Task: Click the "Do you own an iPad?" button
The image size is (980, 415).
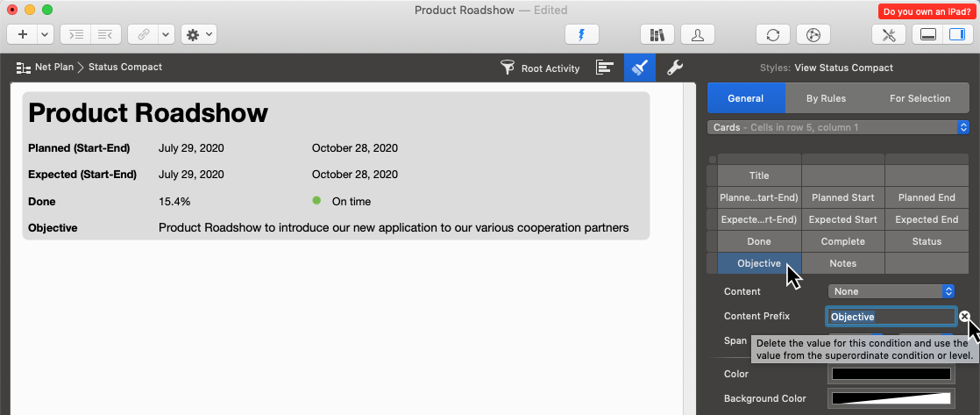Action: tap(927, 11)
